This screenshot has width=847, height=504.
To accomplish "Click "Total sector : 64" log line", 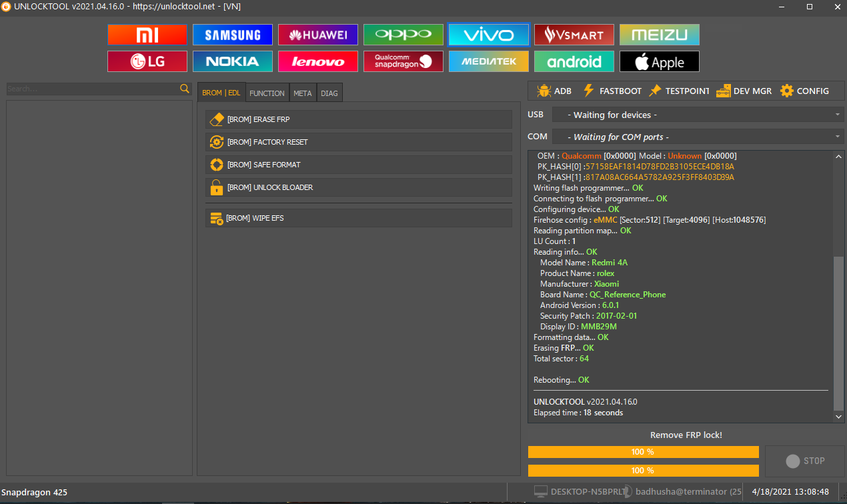I will click(561, 359).
